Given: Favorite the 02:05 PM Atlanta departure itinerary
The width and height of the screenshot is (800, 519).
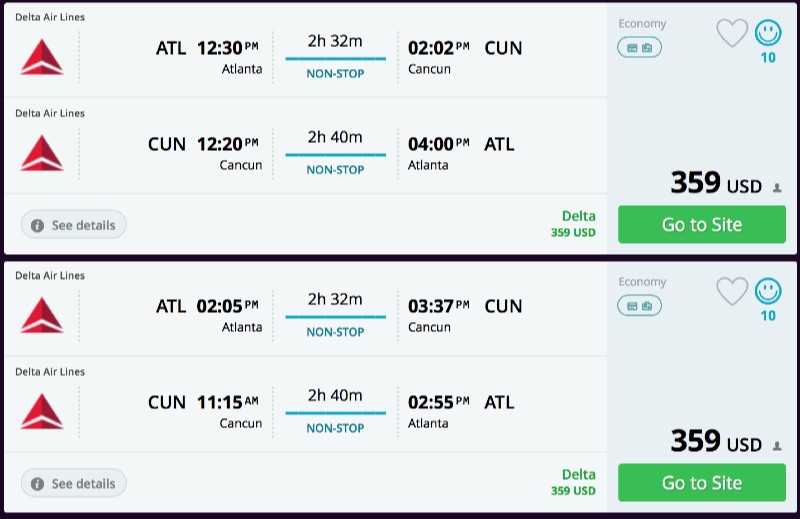Looking at the screenshot, I should (732, 292).
